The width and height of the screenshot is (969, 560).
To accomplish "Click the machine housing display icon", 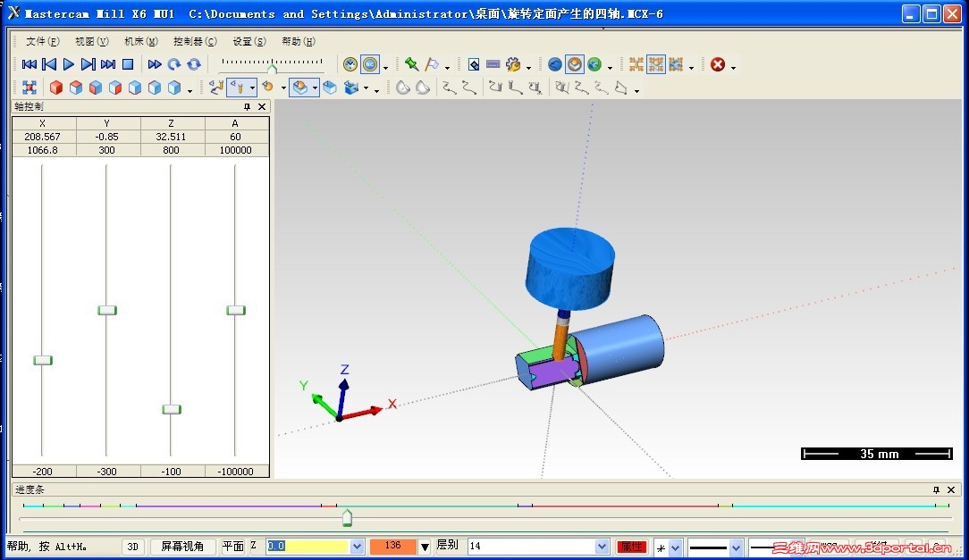I will point(351,88).
